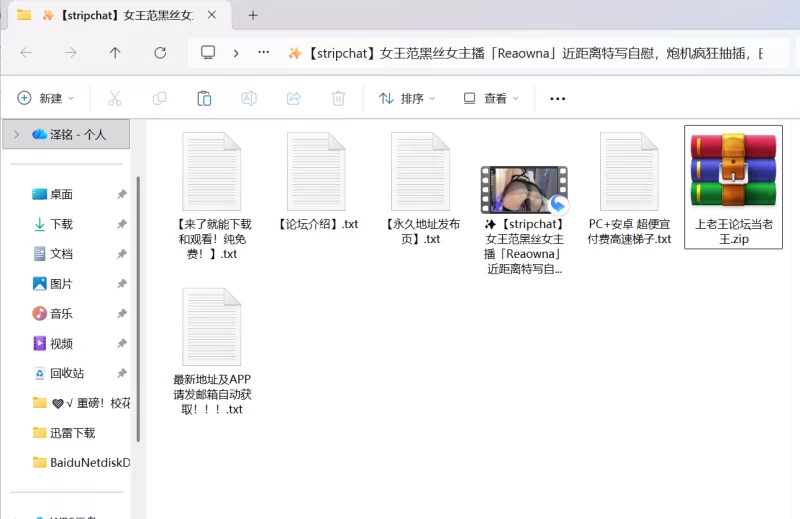The height and width of the screenshot is (519, 800).
Task: Select 下载 in the sidebar
Action: point(61,224)
